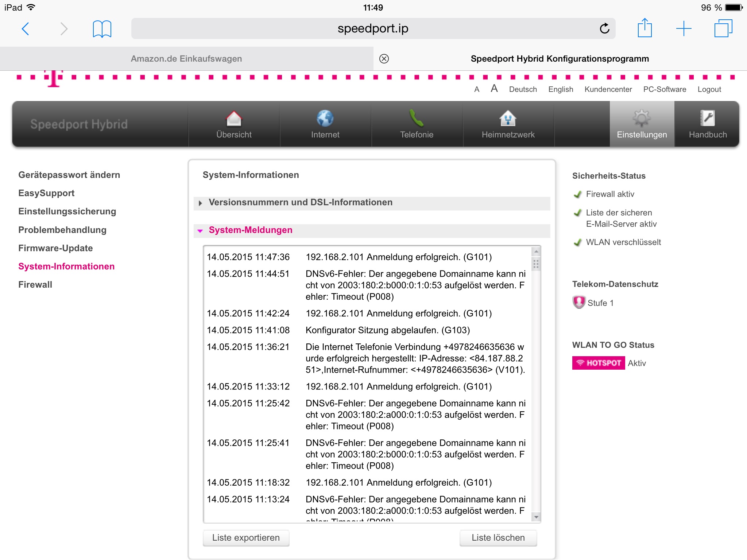747x560 pixels.
Task: Open Problembehandlung in the sidebar
Action: tap(62, 230)
